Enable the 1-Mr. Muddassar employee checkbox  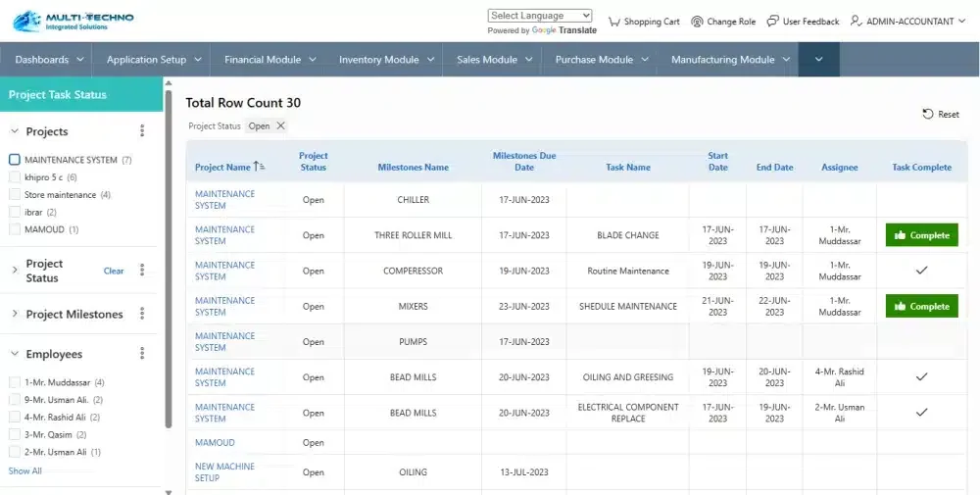tap(15, 382)
